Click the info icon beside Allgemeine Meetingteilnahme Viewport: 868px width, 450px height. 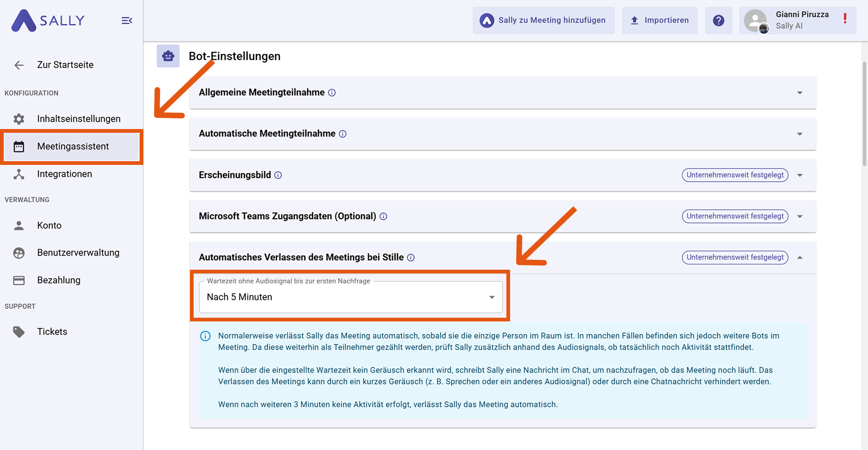332,93
